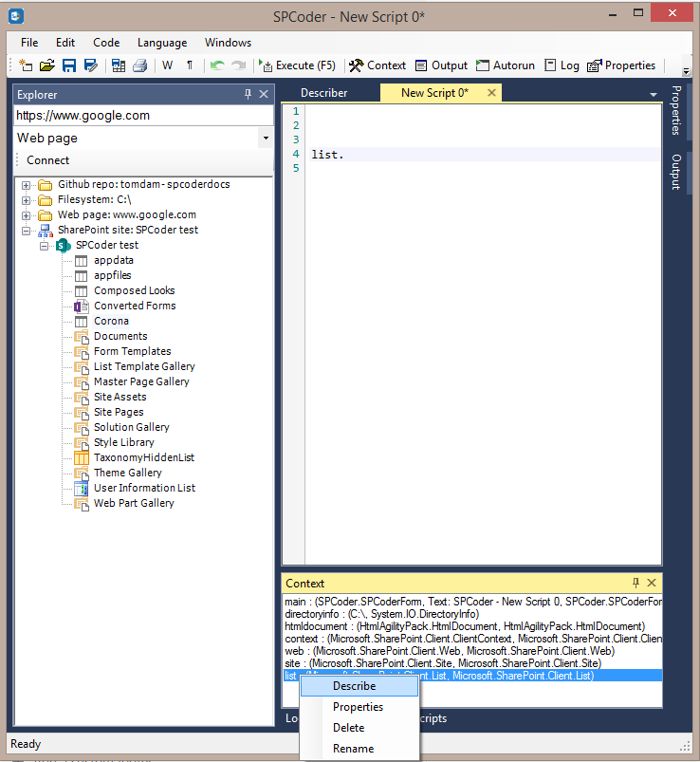Open the Context window from the toolbar

tap(378, 65)
